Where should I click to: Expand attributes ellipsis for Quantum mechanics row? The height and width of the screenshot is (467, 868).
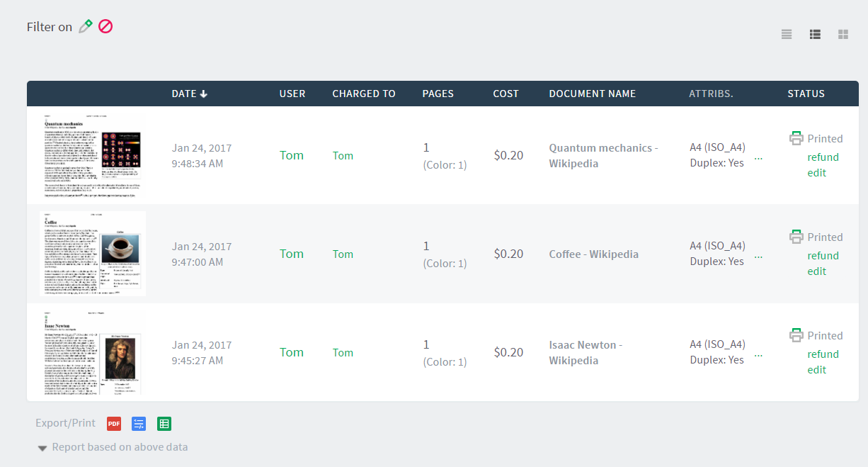(759, 159)
